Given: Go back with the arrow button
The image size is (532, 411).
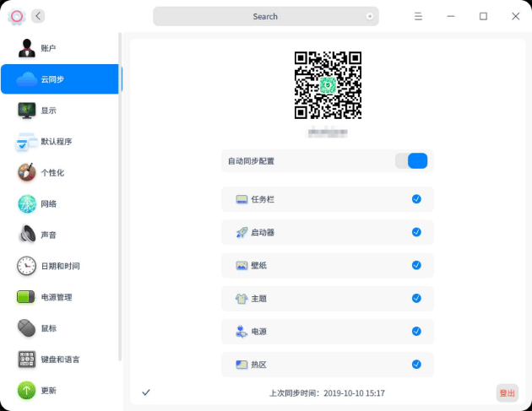Looking at the screenshot, I should tap(38, 16).
